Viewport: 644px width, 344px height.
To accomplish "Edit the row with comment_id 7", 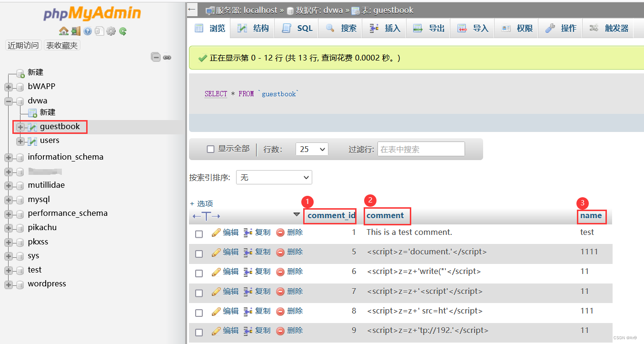I will pyautogui.click(x=225, y=292).
